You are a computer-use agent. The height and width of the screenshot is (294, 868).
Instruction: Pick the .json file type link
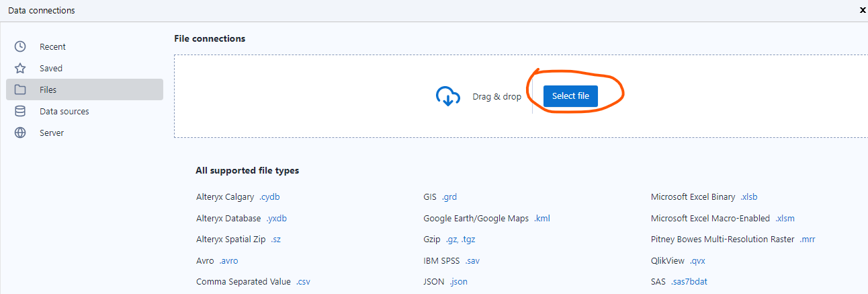pos(458,282)
